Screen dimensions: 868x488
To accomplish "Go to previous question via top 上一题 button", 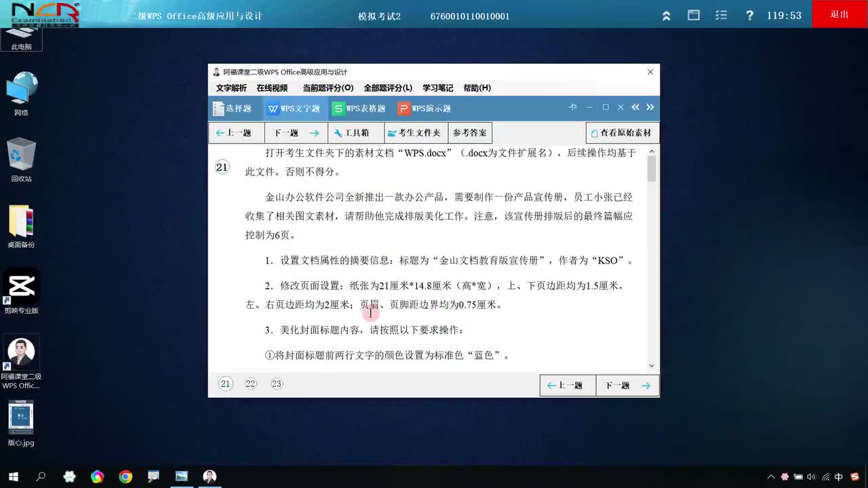I will (236, 133).
